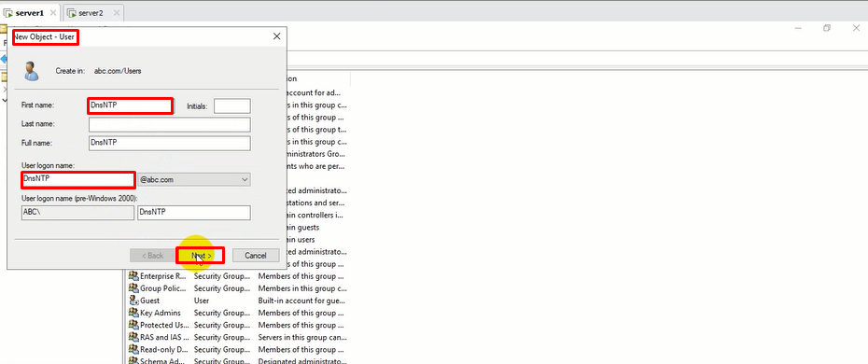
Task: Click the Security Group type cell of Key Admins
Action: coord(222,313)
